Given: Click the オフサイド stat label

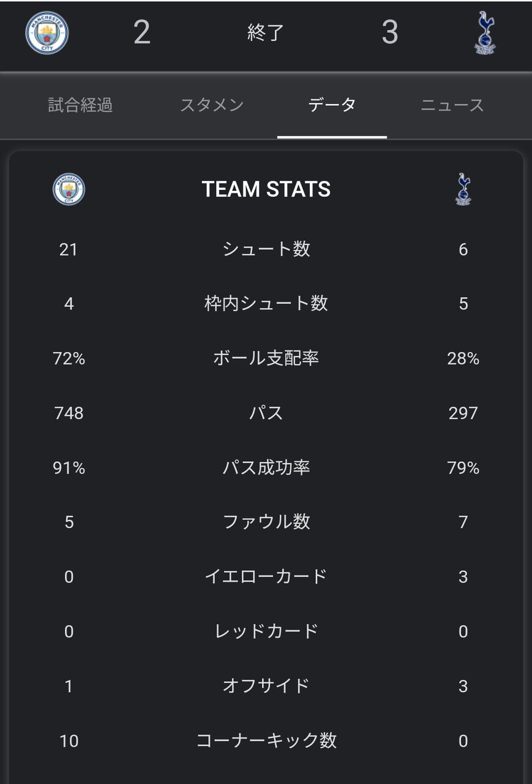Looking at the screenshot, I should click(x=266, y=686).
